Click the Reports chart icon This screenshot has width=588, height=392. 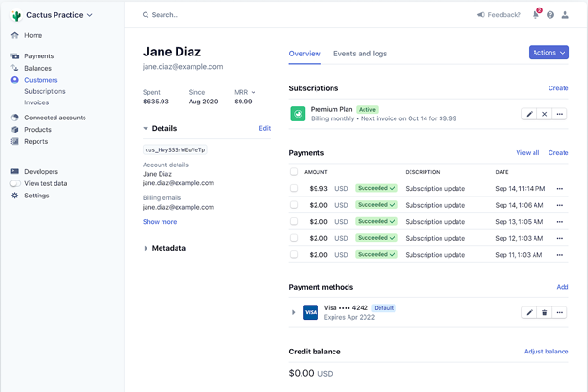pos(15,141)
